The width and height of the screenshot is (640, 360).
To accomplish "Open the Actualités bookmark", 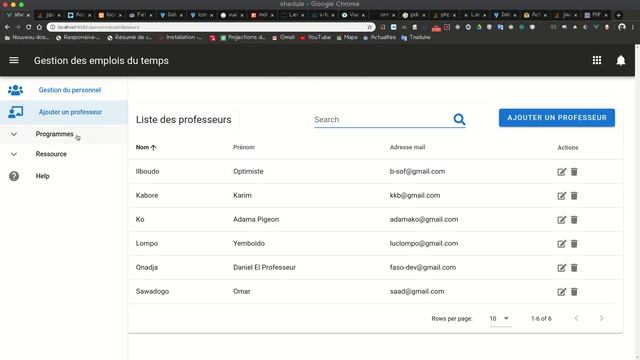I will [x=379, y=37].
